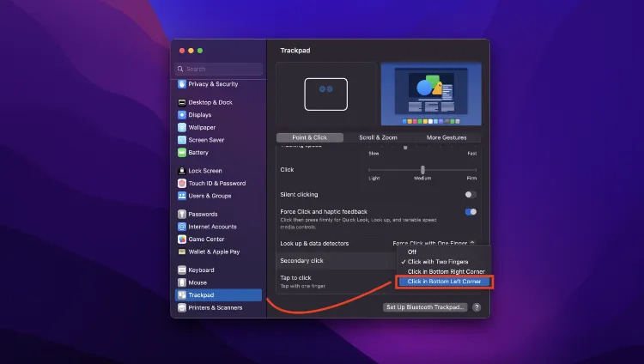644x364 pixels.
Task: Click the magnifier icon in search
Action: (180, 69)
